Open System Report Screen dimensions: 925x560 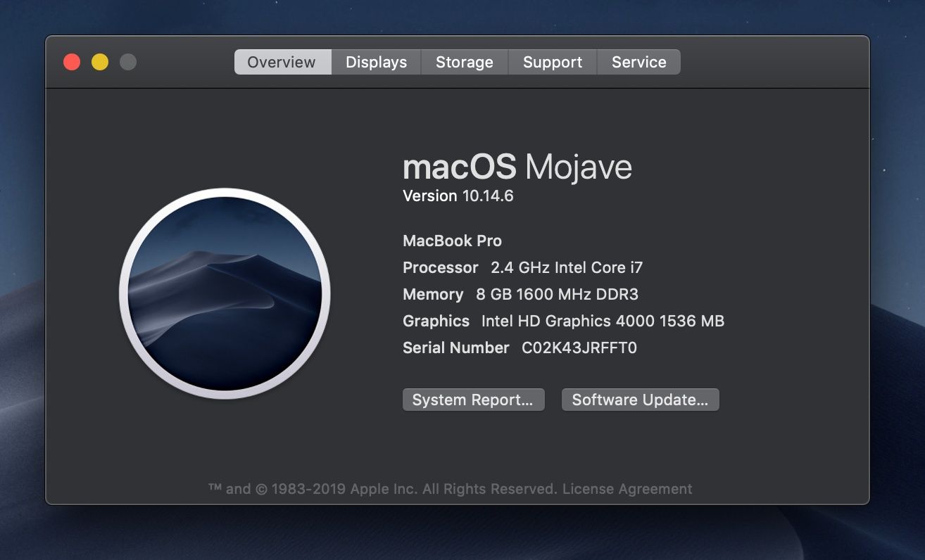(x=473, y=400)
